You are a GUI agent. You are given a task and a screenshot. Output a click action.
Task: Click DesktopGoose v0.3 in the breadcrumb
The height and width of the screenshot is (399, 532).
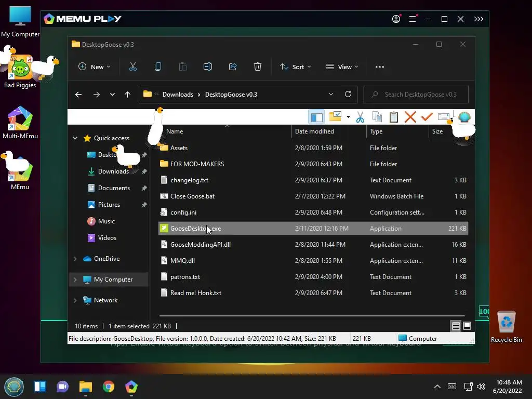231,95
